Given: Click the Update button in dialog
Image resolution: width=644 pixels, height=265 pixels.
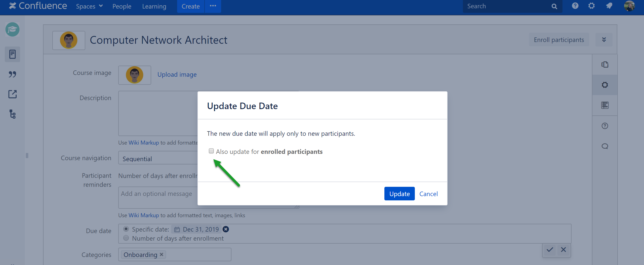Looking at the screenshot, I should (x=399, y=194).
